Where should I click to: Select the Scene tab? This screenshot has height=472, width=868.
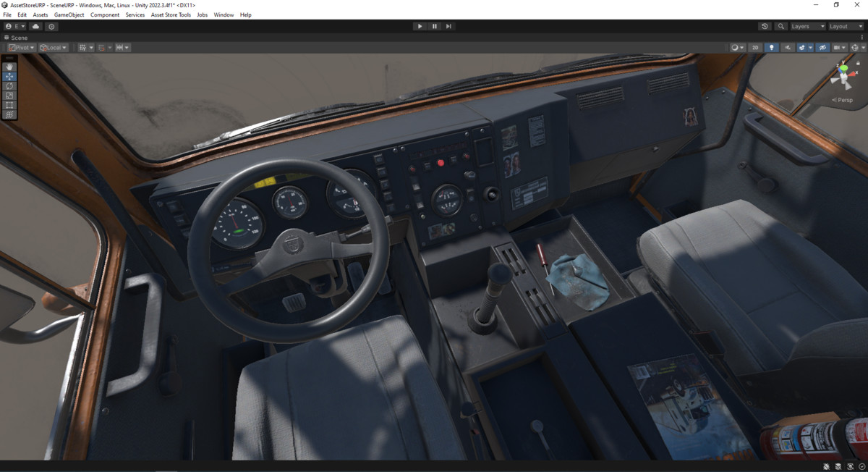pos(16,38)
